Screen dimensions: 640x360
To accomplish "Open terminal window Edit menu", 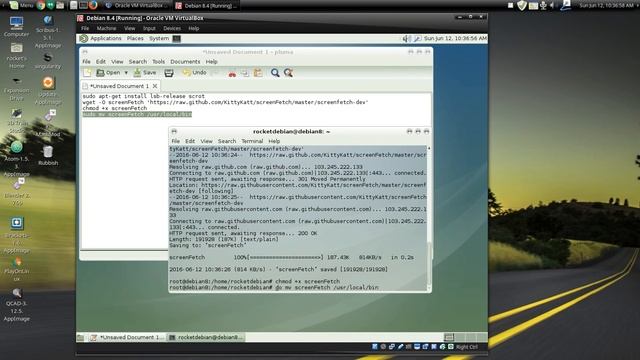I will 190,141.
